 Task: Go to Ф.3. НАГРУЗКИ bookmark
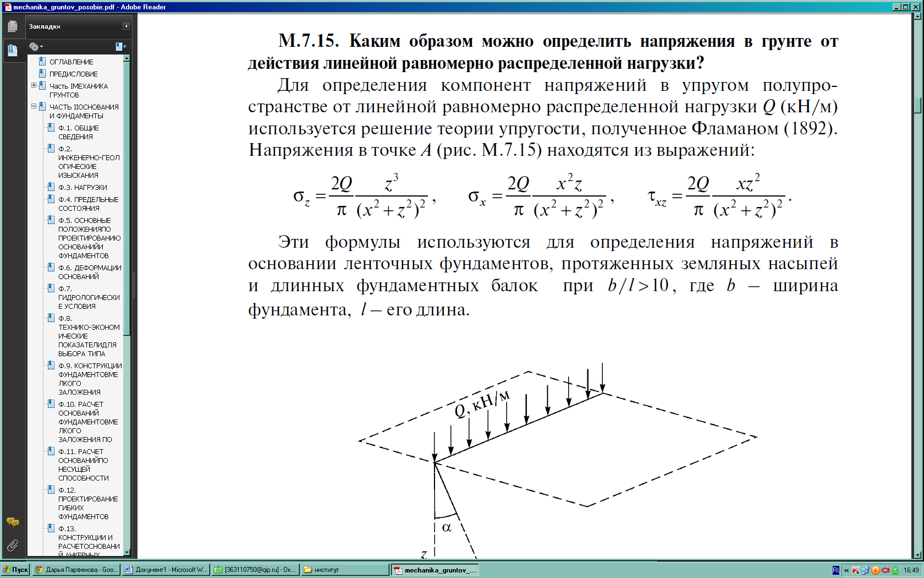[82, 187]
